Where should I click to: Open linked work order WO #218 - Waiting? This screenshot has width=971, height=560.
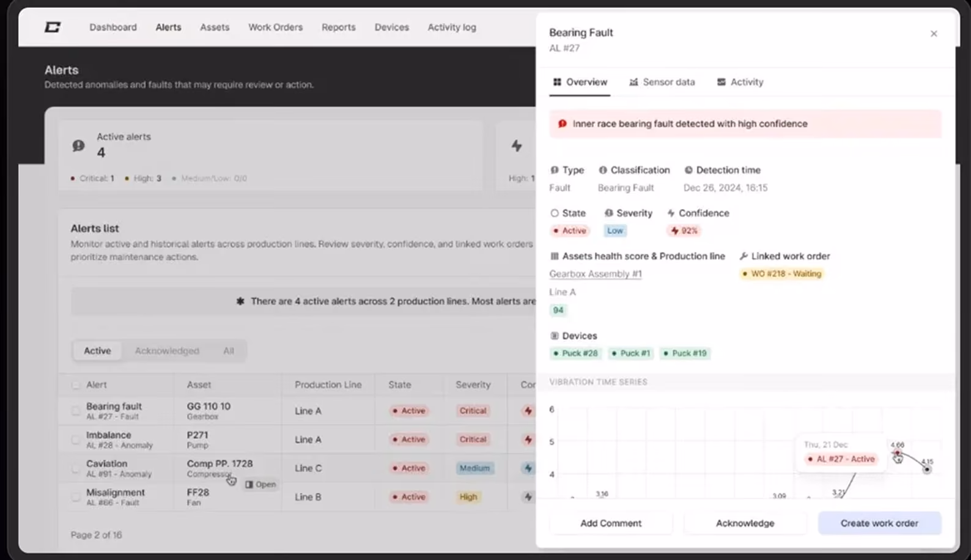[x=782, y=274]
